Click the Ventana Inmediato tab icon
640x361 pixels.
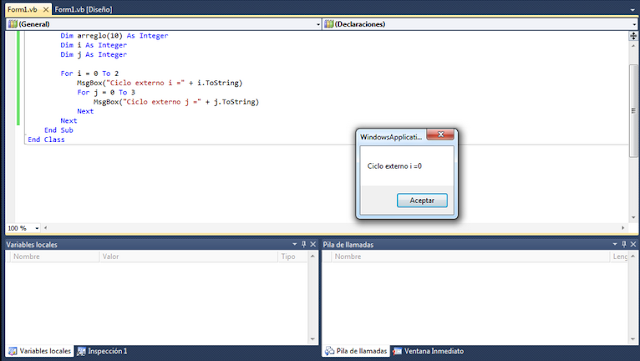[x=398, y=351]
